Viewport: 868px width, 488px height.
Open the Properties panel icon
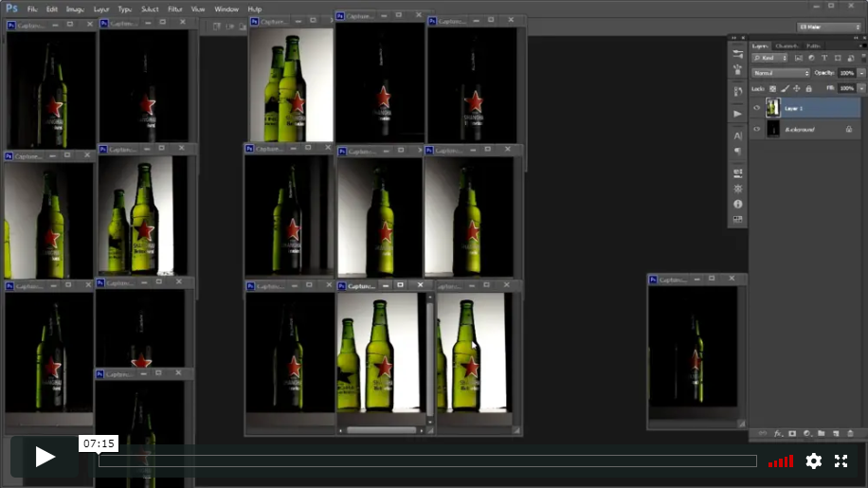coord(738,173)
